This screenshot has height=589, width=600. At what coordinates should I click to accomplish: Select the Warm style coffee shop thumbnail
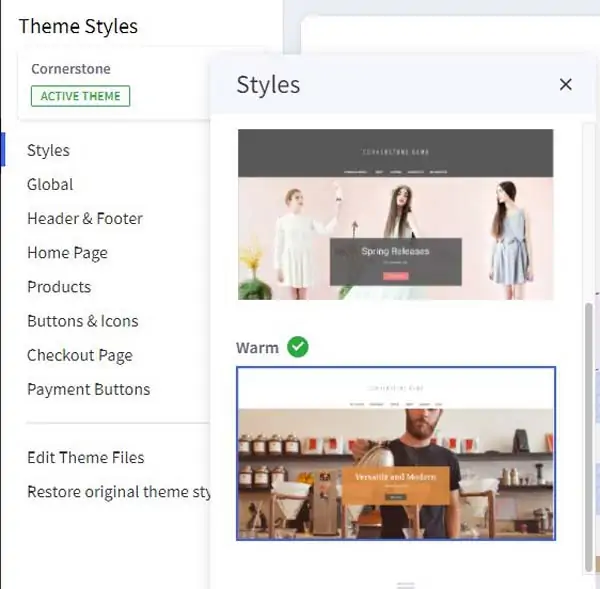point(396,454)
